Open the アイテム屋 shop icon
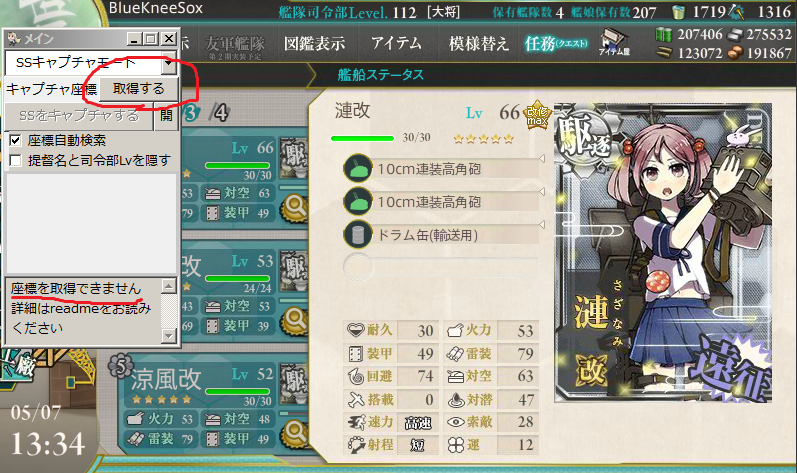Screen dimensions: 797x473 [614, 42]
